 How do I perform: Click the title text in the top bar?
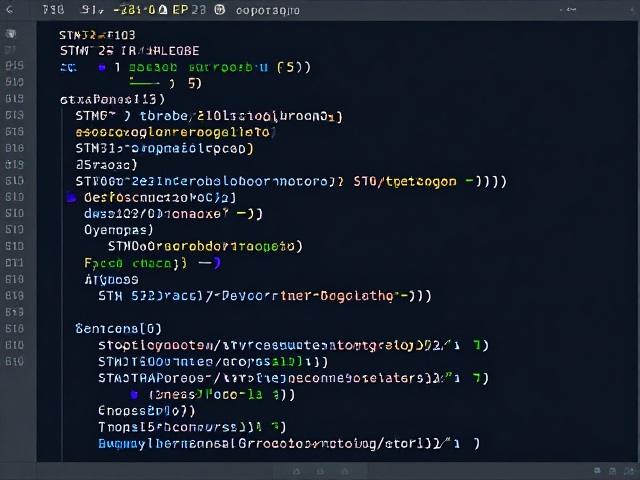pyautogui.click(x=268, y=10)
